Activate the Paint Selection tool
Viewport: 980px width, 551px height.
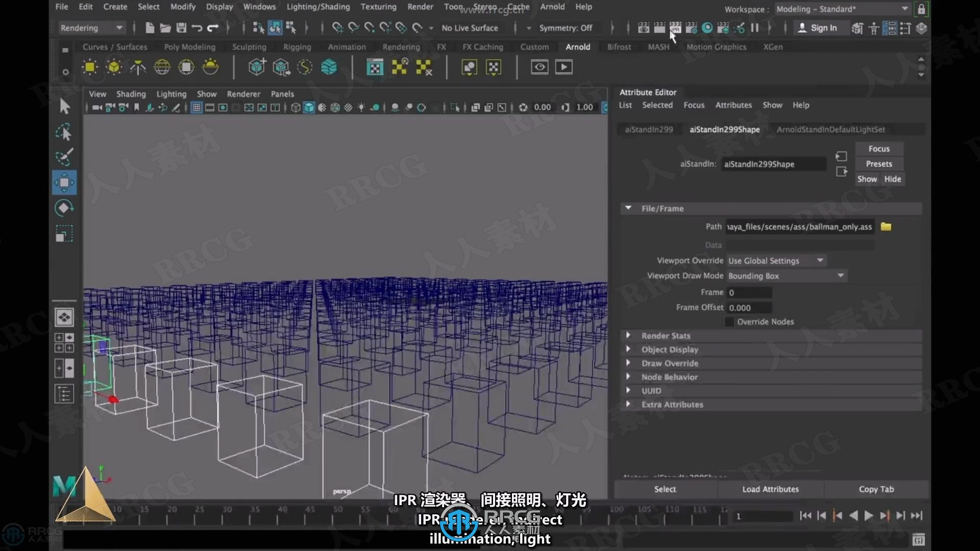click(64, 157)
